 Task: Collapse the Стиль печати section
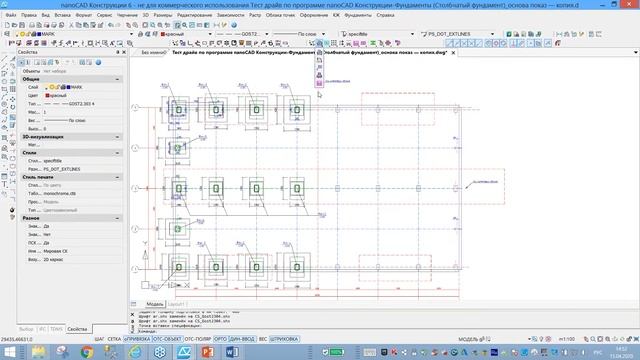tap(118, 177)
